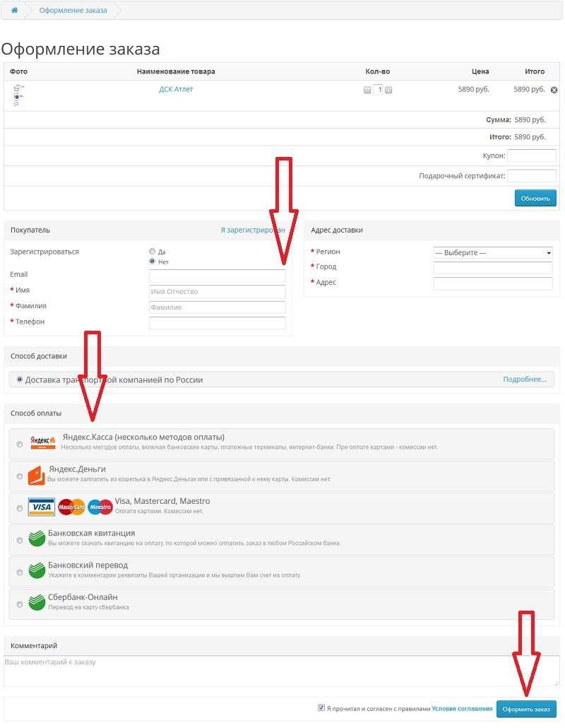Click the Я зарегистрирован link
Image resolution: width=565 pixels, height=728 pixels.
click(253, 230)
